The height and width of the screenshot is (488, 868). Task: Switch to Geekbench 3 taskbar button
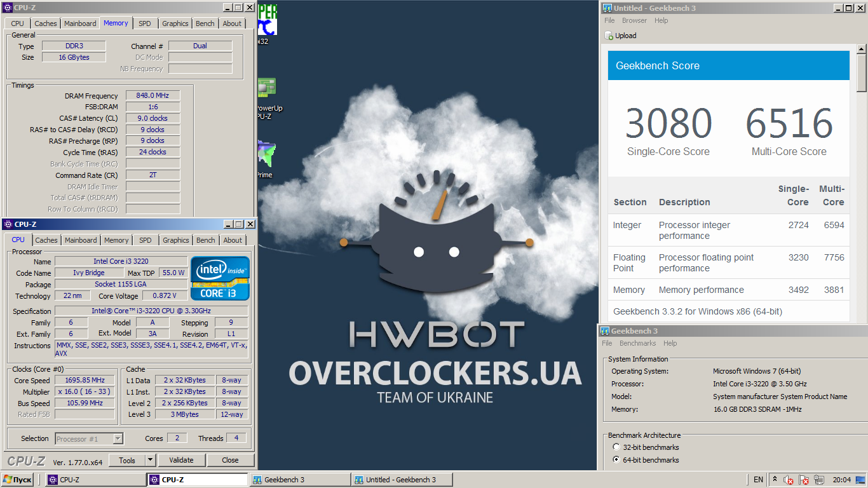point(300,480)
